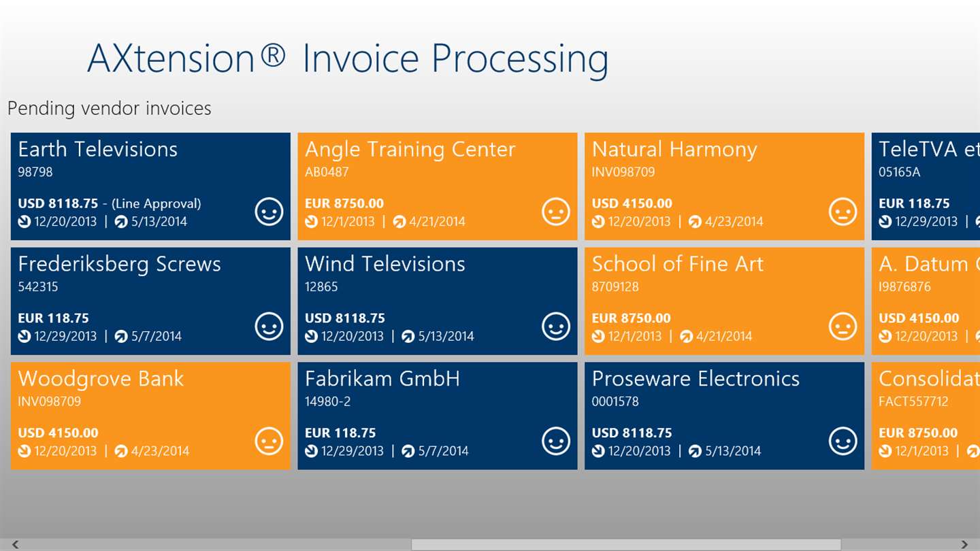
Task: Click invoice date icon on Natural Harmony tile
Action: tap(598, 222)
